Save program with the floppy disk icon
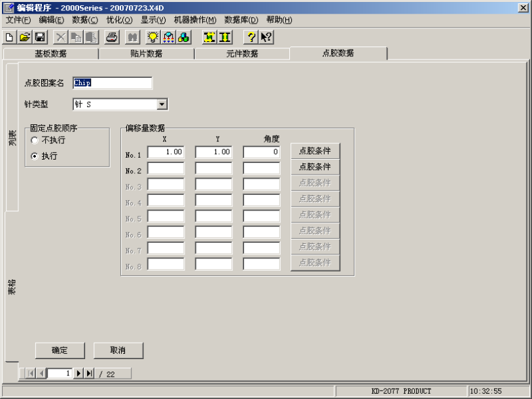The image size is (532, 399). [40, 37]
